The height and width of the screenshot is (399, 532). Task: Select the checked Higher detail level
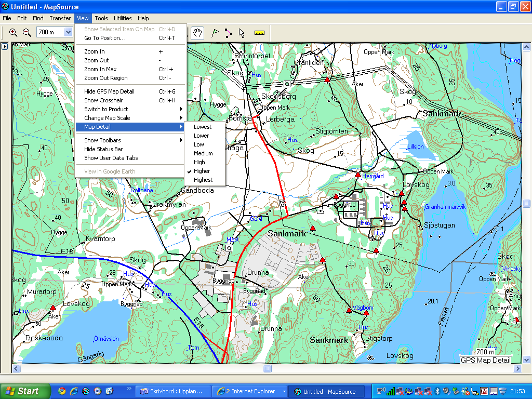(x=205, y=170)
